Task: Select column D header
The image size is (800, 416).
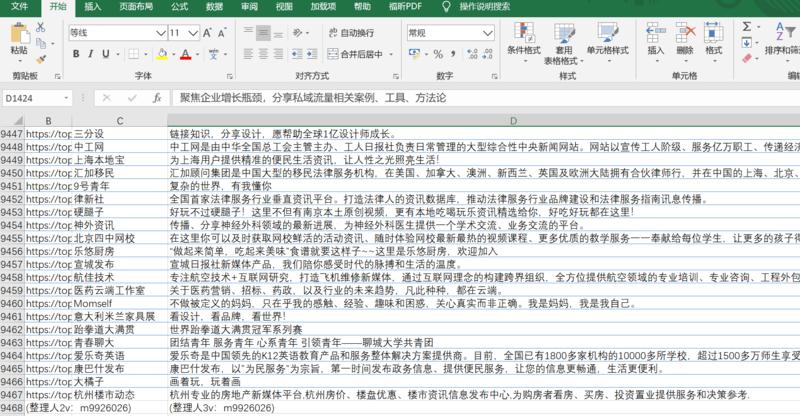Action: (x=513, y=121)
